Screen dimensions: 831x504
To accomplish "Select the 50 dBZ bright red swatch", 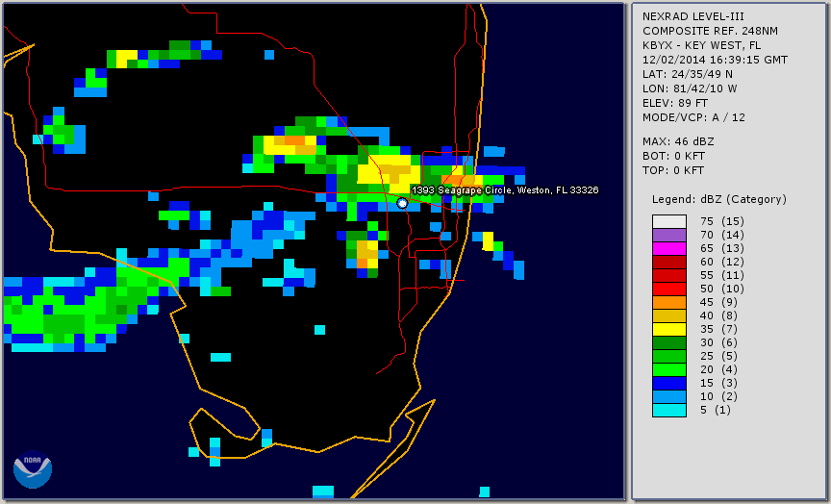I will pyautogui.click(x=669, y=289).
